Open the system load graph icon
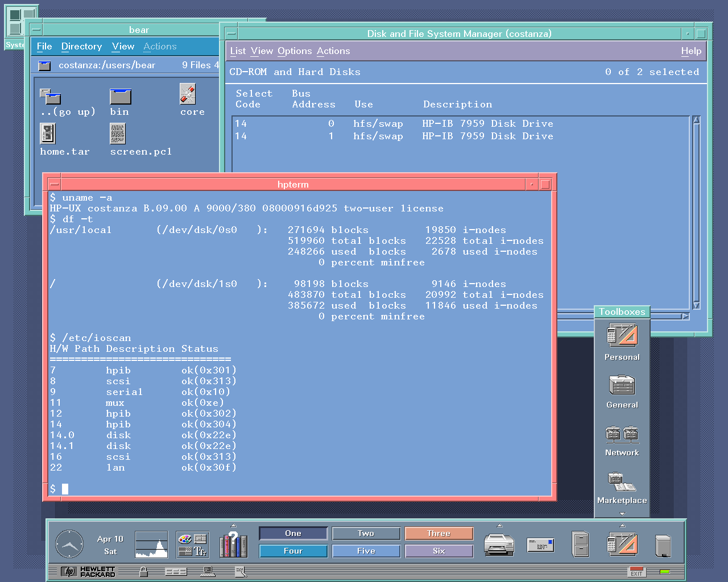This screenshot has width=728, height=582. pyautogui.click(x=151, y=544)
